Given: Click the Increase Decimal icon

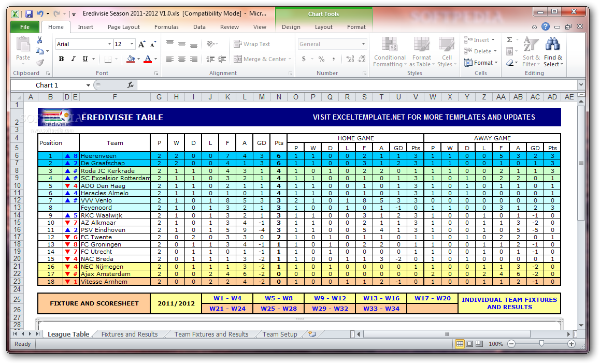Looking at the screenshot, I should pyautogui.click(x=350, y=59).
